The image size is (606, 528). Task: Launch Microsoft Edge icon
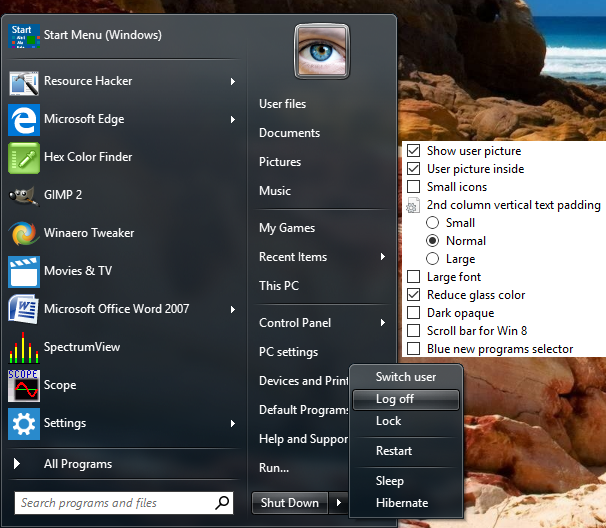click(24, 119)
